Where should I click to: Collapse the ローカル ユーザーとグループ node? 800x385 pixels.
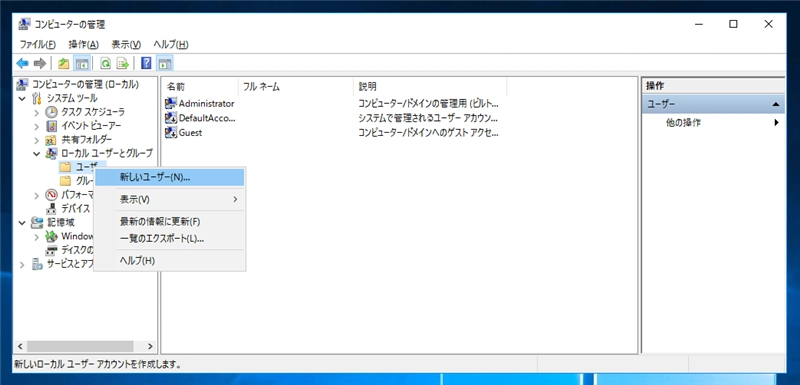click(37, 153)
